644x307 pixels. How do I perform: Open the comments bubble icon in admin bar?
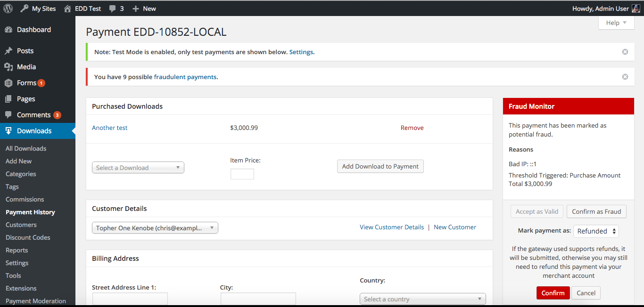(x=112, y=8)
